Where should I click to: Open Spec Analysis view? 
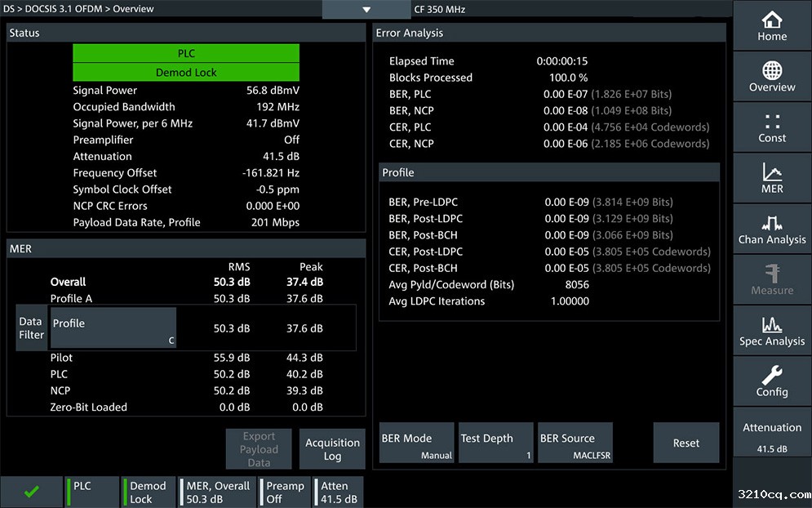tap(771, 331)
